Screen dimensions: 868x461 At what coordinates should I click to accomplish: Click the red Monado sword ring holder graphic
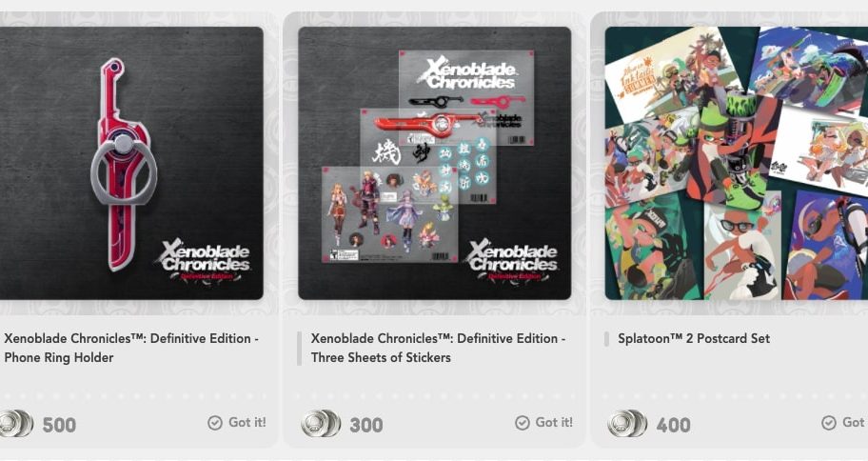pyautogui.click(x=123, y=164)
